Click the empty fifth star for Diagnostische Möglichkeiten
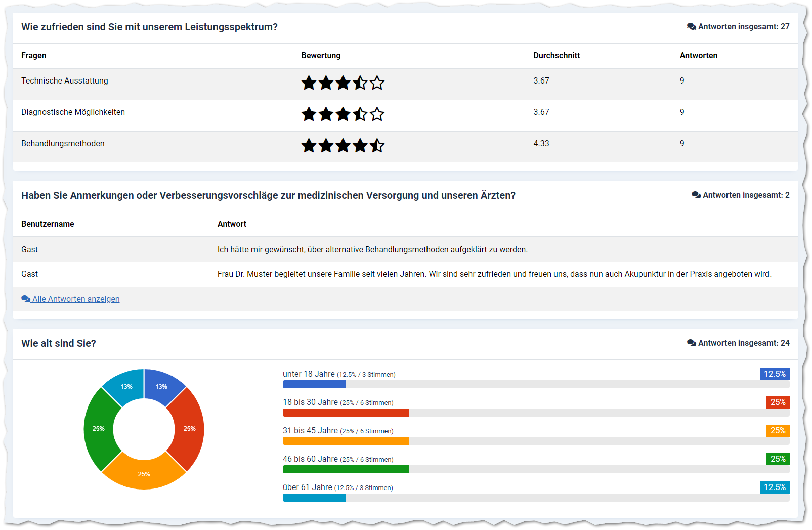 (x=377, y=114)
